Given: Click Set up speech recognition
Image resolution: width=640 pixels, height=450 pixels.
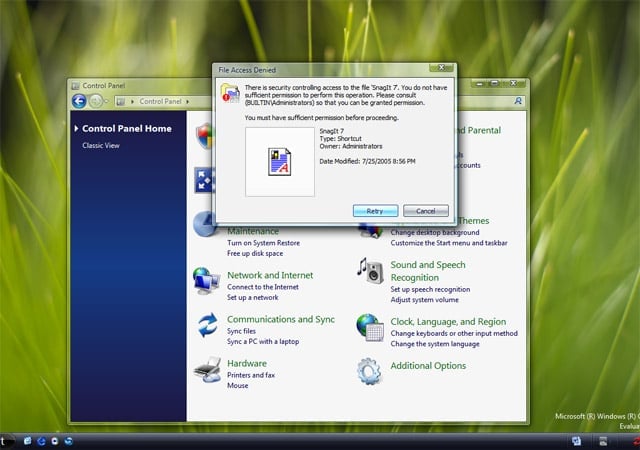Looking at the screenshot, I should click(430, 289).
